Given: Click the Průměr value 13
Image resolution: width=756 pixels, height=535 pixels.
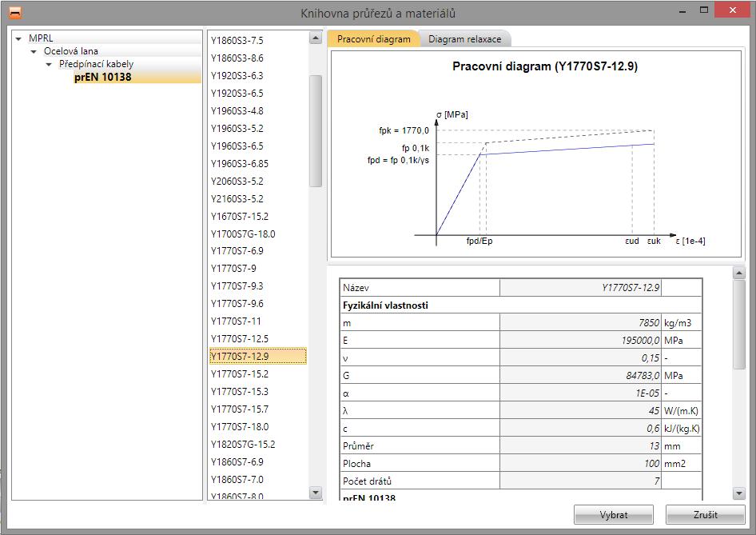Looking at the screenshot, I should point(580,445).
